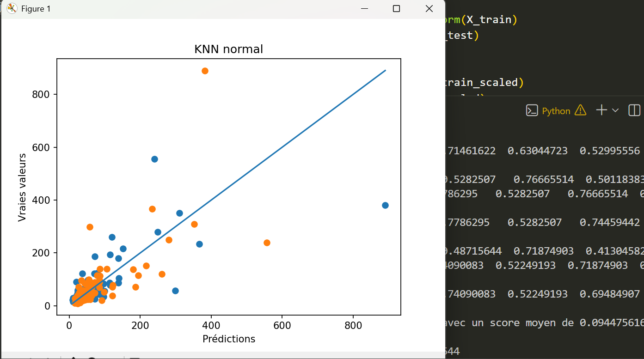Open a new terminal with the plus icon

point(601,110)
